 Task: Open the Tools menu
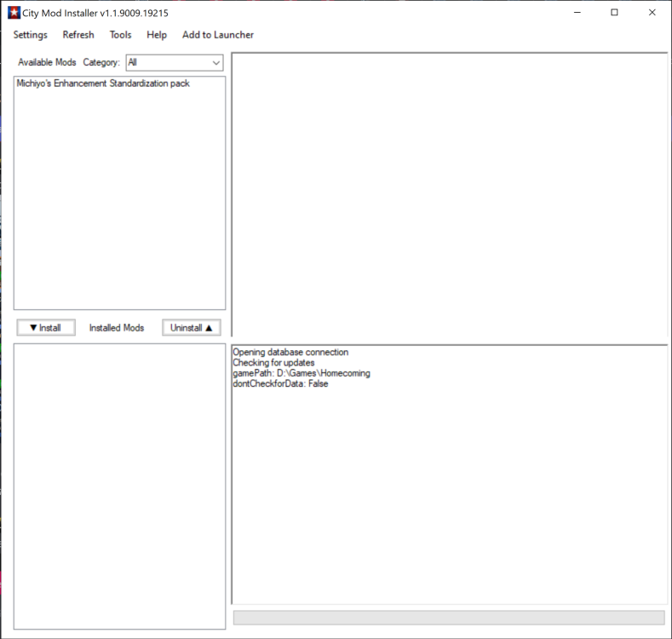pos(120,35)
